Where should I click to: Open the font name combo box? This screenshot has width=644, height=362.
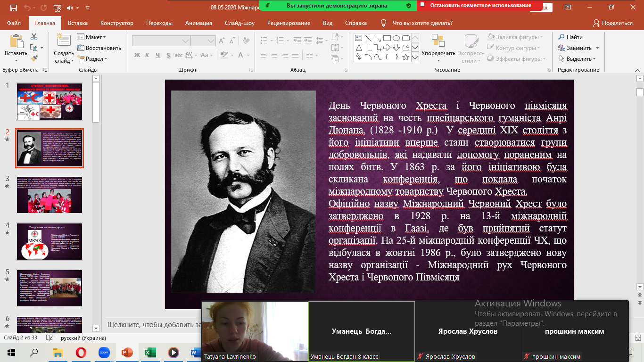(161, 41)
